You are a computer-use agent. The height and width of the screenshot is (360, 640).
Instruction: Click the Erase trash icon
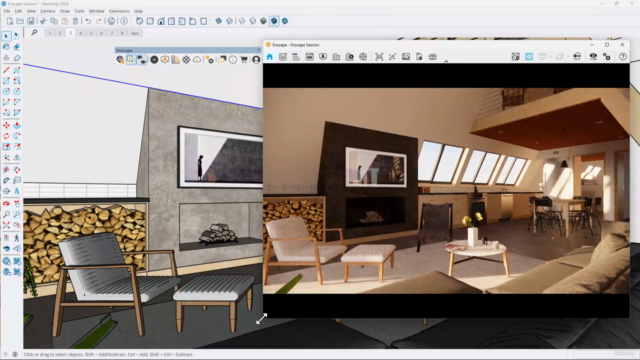[75, 21]
